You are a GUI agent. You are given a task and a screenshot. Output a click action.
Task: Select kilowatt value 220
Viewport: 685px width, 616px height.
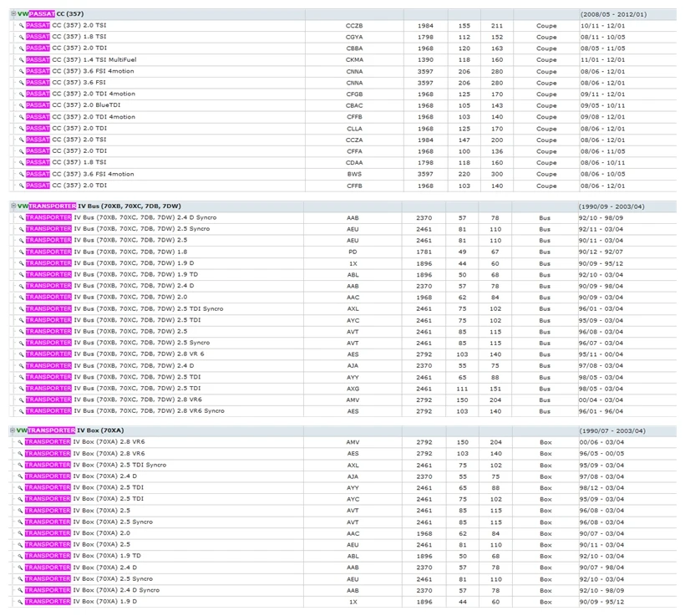tap(464, 174)
